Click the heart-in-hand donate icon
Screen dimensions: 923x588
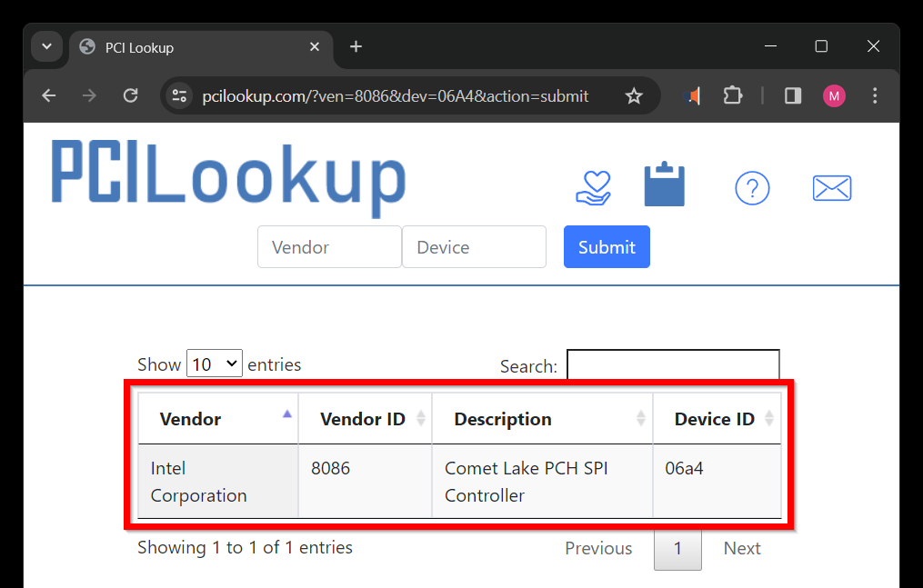click(x=594, y=188)
